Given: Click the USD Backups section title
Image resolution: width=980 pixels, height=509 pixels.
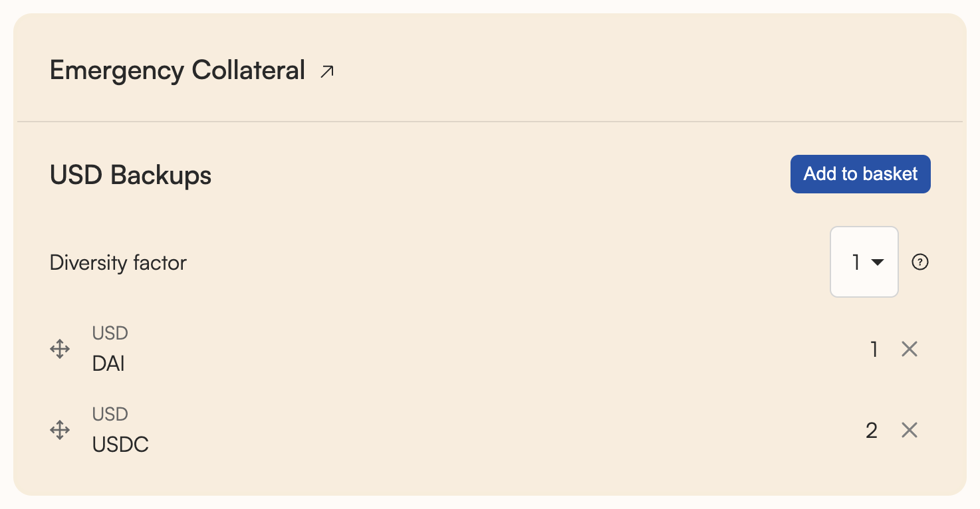Looking at the screenshot, I should (x=130, y=175).
